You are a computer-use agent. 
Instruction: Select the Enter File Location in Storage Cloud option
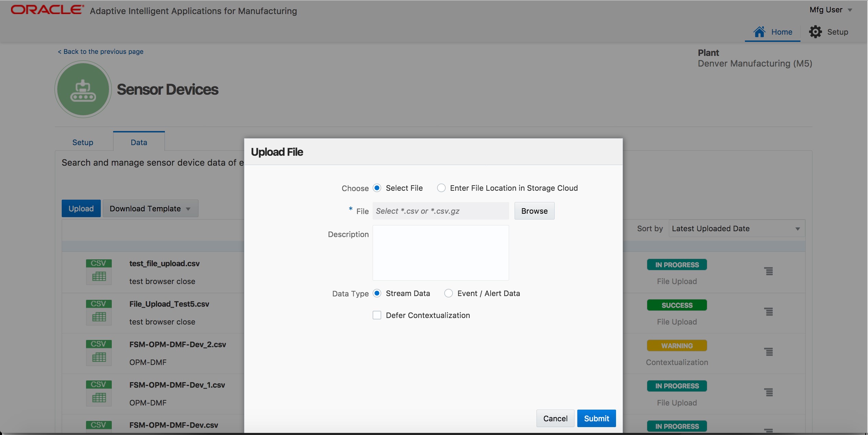click(441, 188)
